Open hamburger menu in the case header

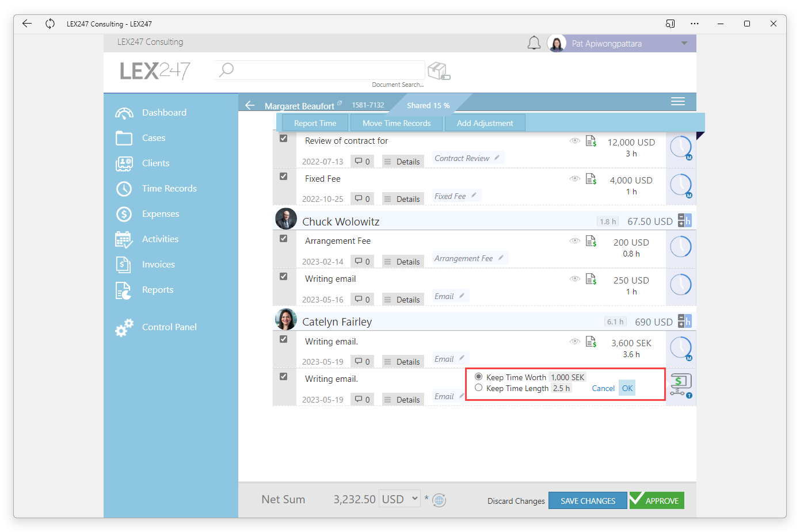coord(678,102)
